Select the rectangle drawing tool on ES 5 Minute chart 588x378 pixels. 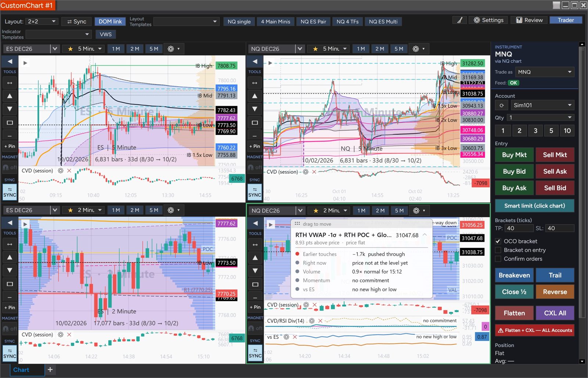(10, 122)
